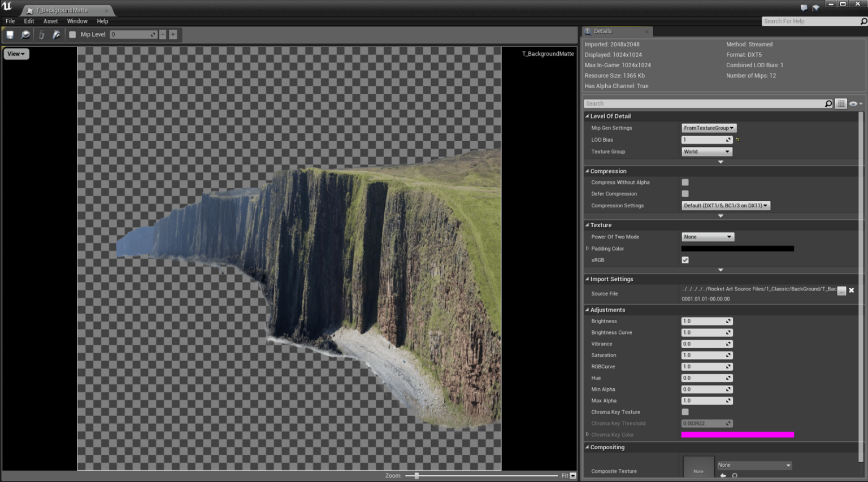Reset LOD Bias with the yellow arrow
The width and height of the screenshot is (868, 482).
[737, 140]
